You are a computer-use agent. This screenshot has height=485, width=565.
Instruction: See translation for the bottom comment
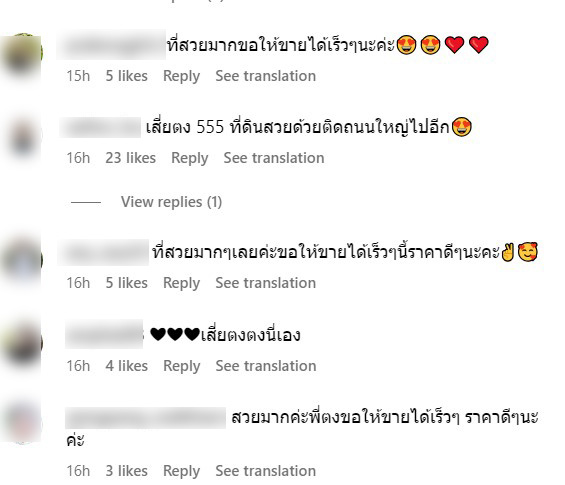click(266, 471)
